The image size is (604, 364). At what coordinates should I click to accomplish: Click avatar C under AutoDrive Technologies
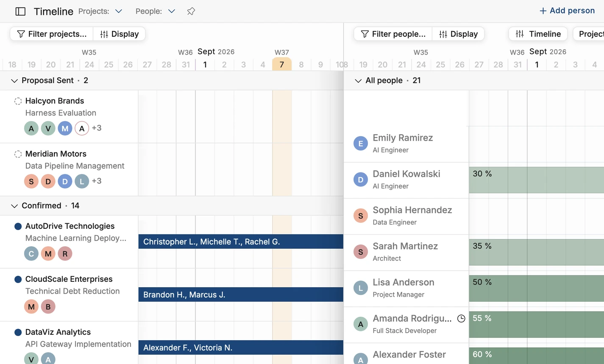[x=31, y=254]
